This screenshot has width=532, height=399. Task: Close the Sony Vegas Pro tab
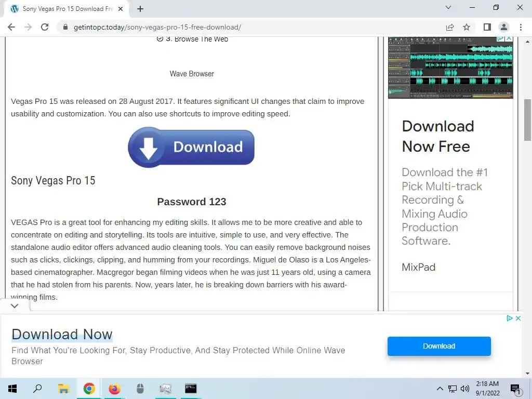click(x=121, y=9)
